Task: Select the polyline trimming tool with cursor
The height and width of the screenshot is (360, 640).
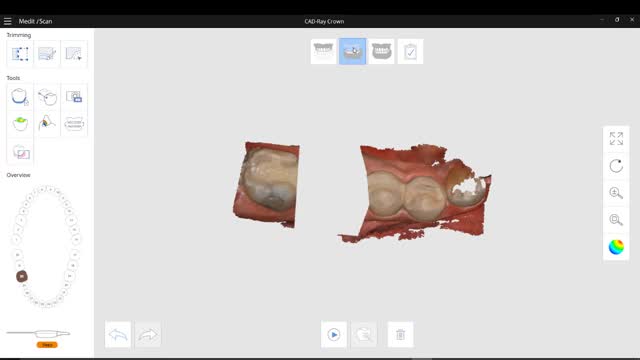Action: tap(74, 53)
